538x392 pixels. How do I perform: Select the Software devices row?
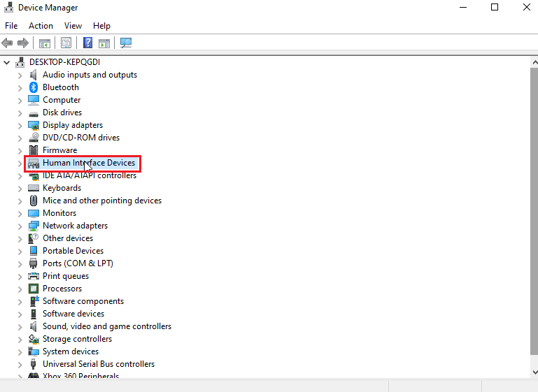73,314
